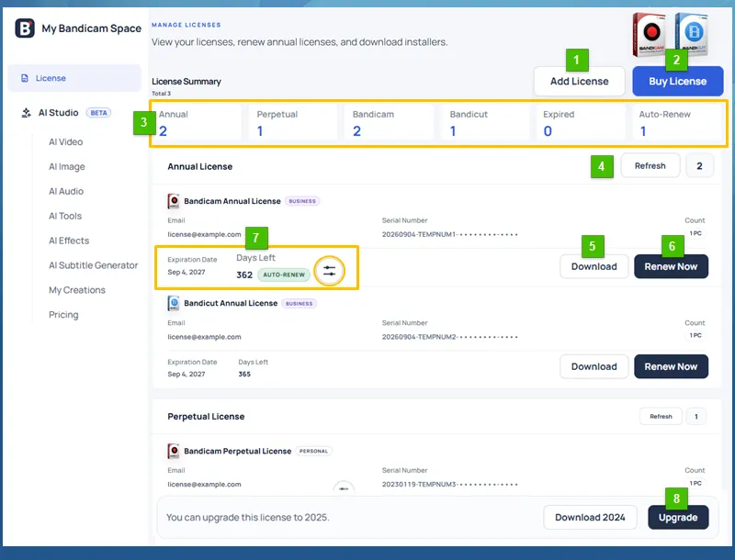
Task: Click the Bandicam Perpetual License title
Action: (238, 451)
